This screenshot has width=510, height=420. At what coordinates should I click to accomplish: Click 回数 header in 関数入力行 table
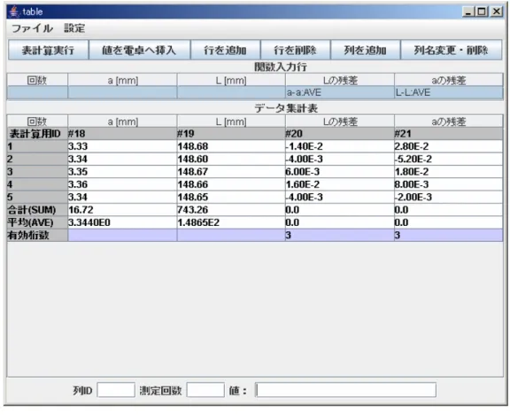tap(37, 80)
